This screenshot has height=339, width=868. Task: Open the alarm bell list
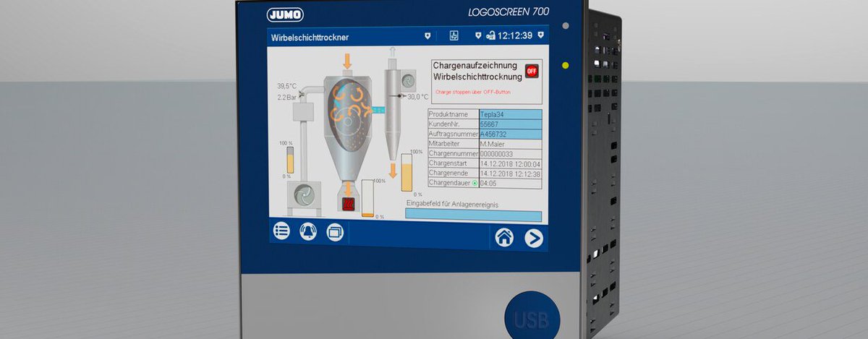click(308, 232)
